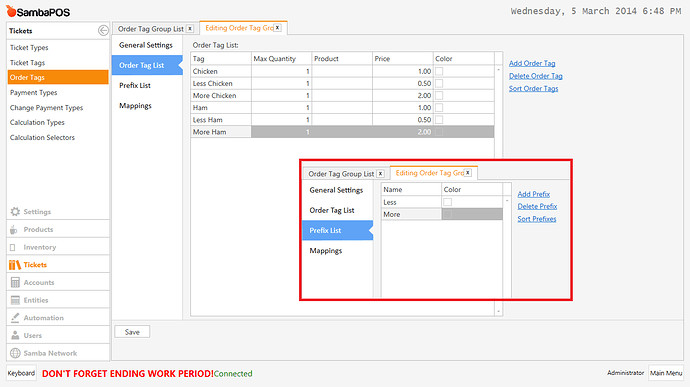Click the Less Chicken price 0.50 cell
This screenshot has height=387, width=690.
(x=403, y=83)
